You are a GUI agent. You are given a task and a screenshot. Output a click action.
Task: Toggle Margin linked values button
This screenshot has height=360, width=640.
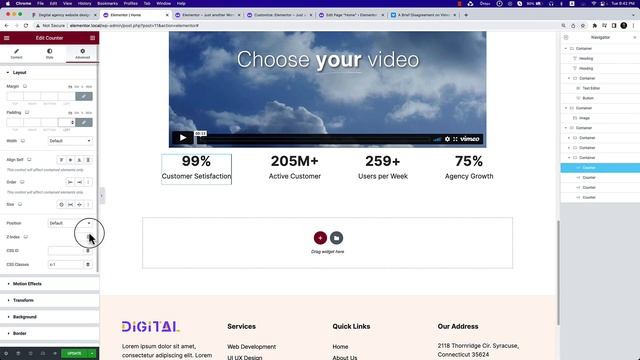(x=84, y=96)
